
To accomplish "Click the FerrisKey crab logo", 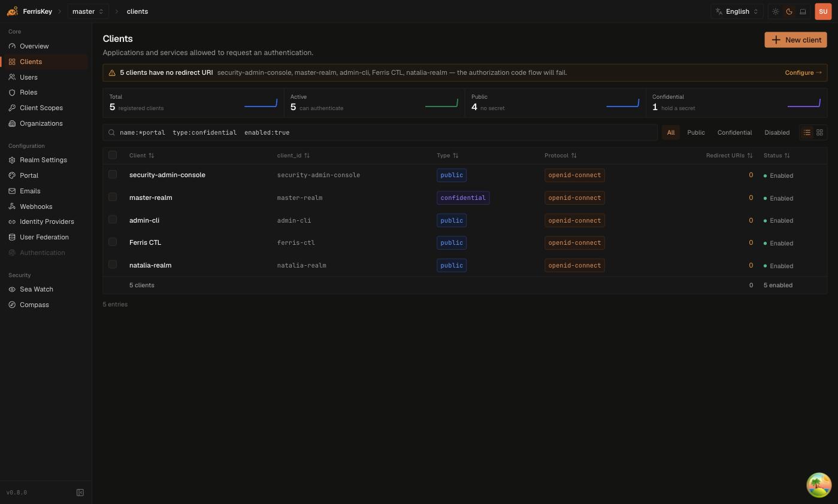I will 12,11.
